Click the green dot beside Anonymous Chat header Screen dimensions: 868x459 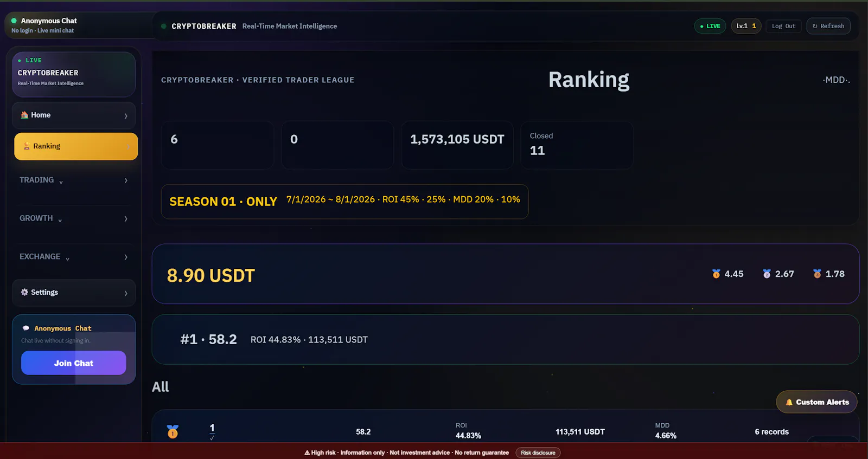pyautogui.click(x=14, y=21)
